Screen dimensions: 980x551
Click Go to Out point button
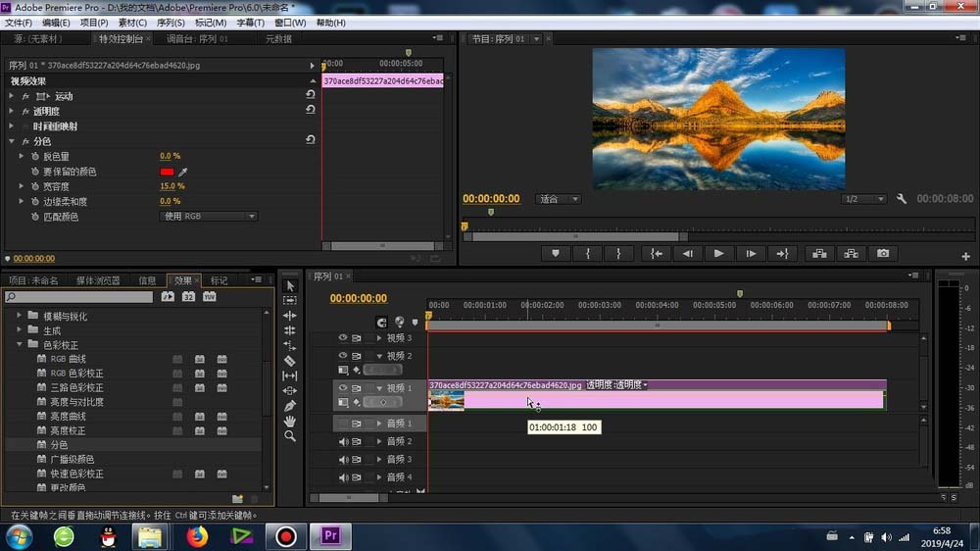(x=782, y=253)
